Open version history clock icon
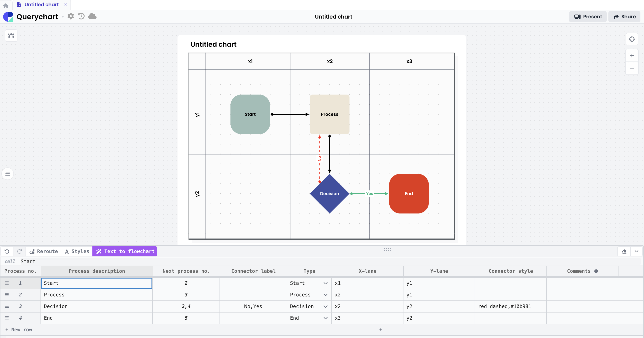 pos(81,16)
